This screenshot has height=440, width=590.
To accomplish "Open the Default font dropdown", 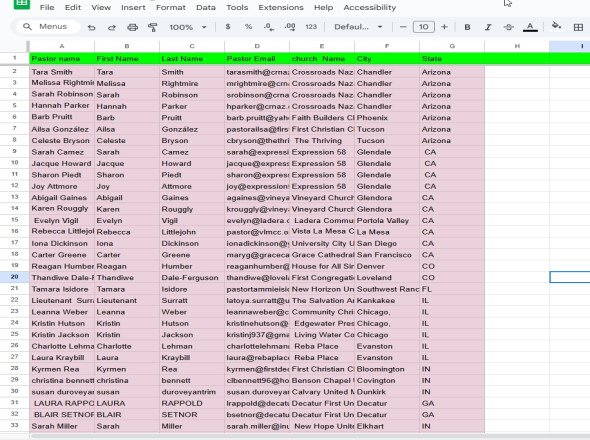I will click(358, 27).
